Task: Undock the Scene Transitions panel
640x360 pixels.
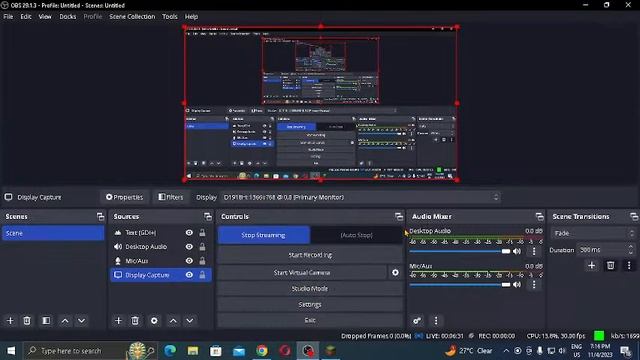Action: [x=634, y=217]
